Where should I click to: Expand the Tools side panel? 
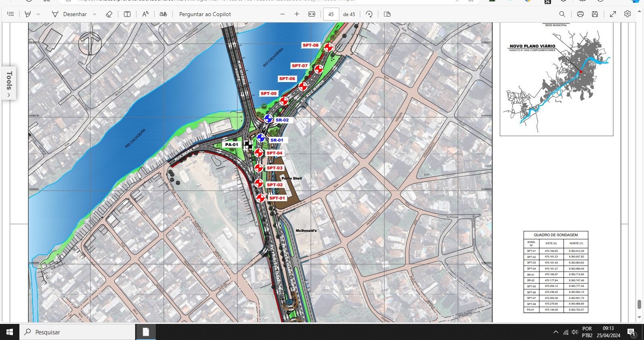coord(9,83)
